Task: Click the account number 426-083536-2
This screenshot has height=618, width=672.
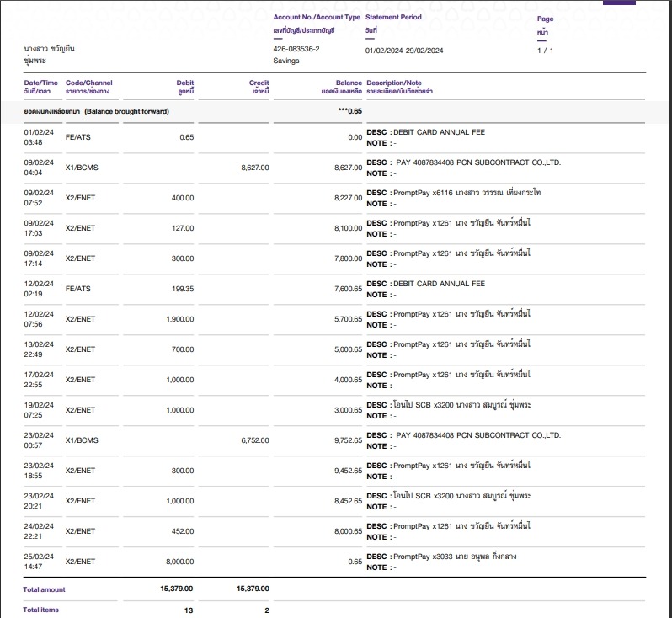Action: [x=296, y=50]
